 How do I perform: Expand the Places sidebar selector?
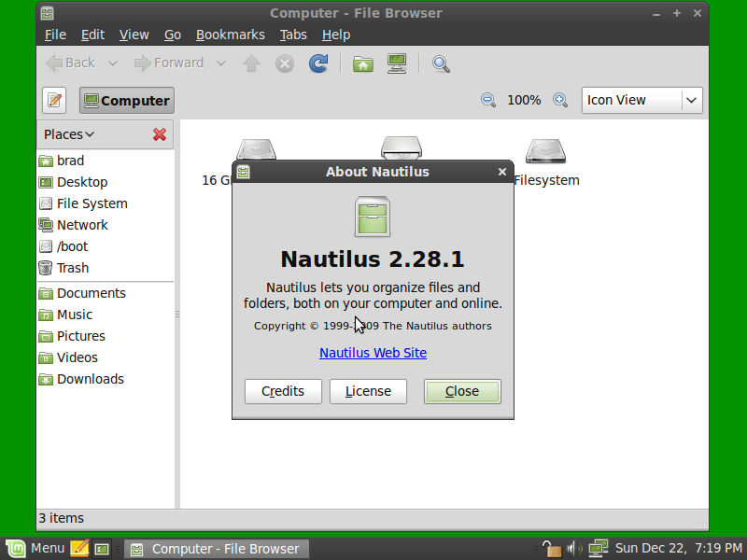point(69,134)
